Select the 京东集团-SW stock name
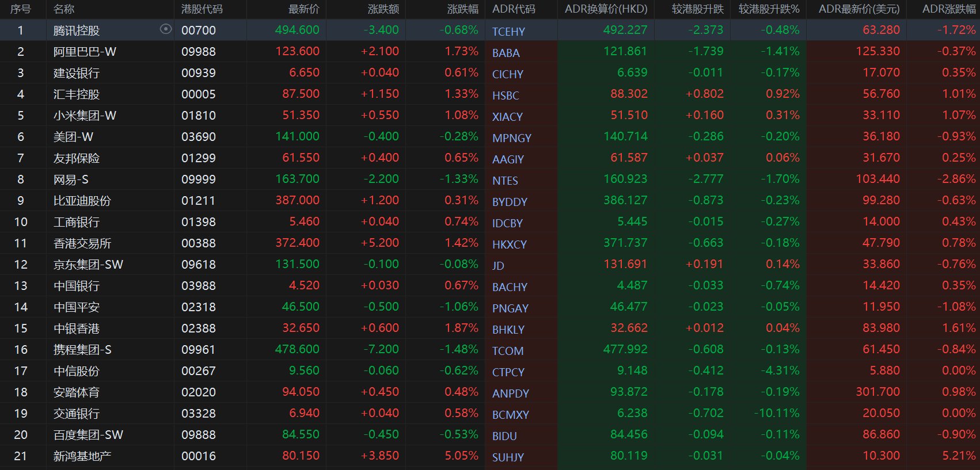The height and width of the screenshot is (470, 980). (x=88, y=265)
